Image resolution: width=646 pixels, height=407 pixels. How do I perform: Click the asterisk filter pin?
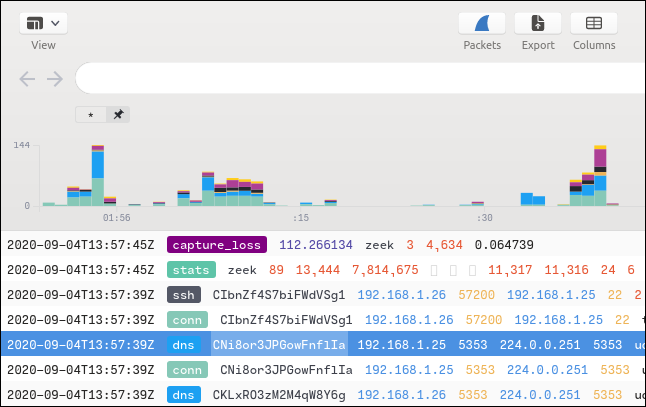[x=91, y=115]
